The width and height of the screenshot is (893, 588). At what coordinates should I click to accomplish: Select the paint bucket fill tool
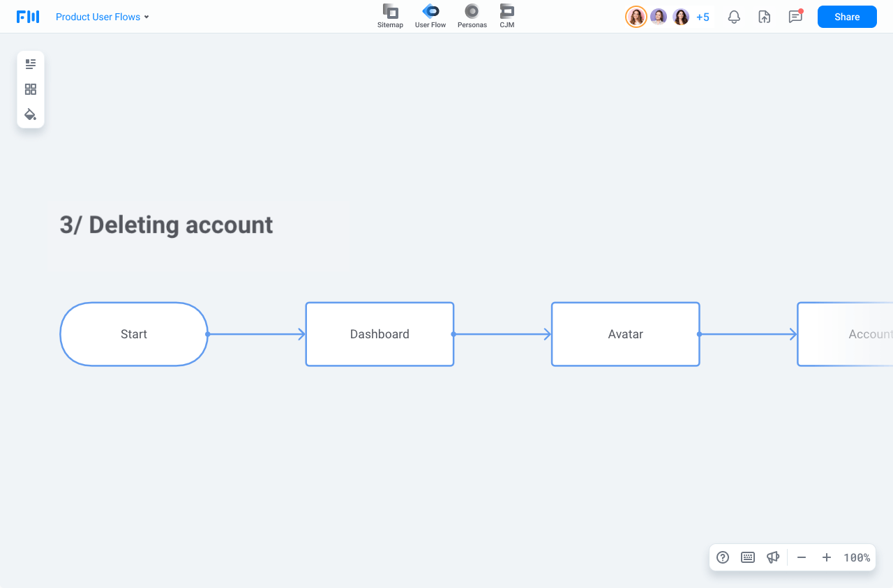pos(31,114)
